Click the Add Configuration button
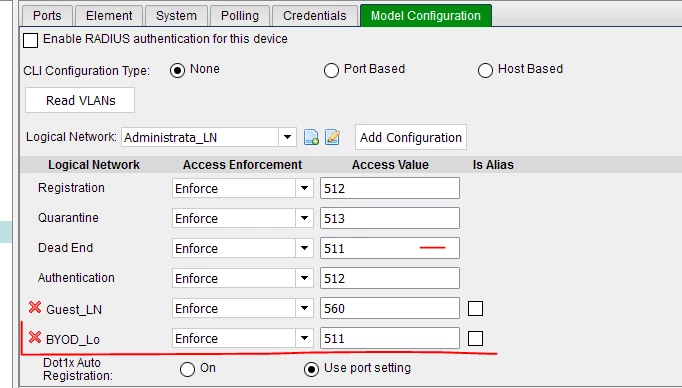This screenshot has width=682, height=388. [x=411, y=137]
